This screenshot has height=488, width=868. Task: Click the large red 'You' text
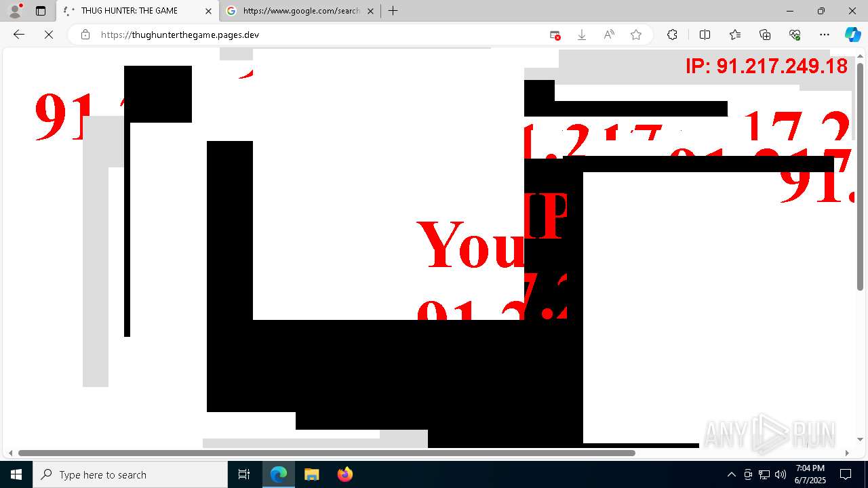click(x=471, y=244)
